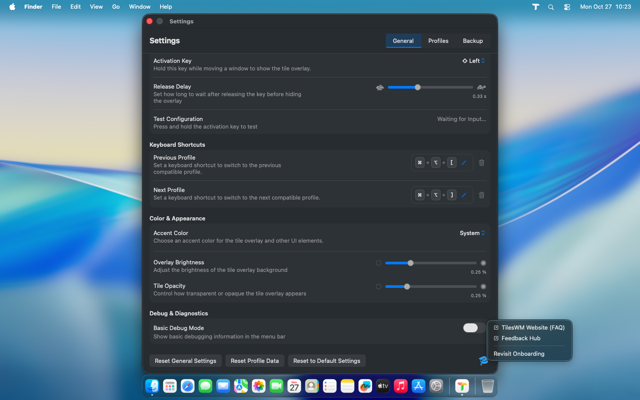Open System Settings from the Dock

coord(436,386)
